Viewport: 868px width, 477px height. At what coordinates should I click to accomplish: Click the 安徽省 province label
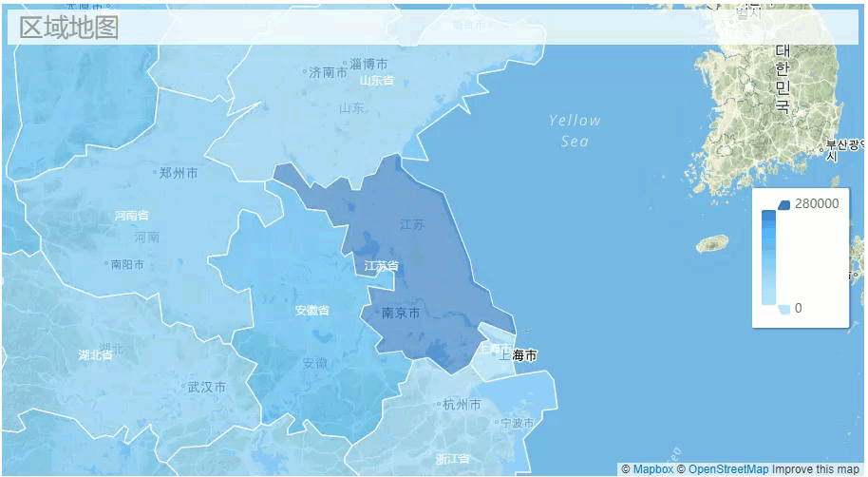pyautogui.click(x=312, y=311)
